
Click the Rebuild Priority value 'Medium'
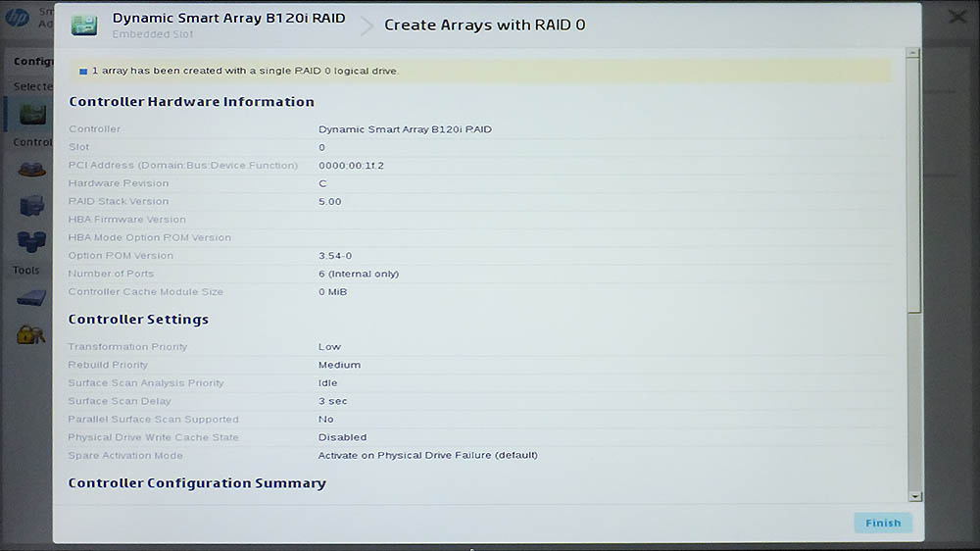(x=339, y=365)
